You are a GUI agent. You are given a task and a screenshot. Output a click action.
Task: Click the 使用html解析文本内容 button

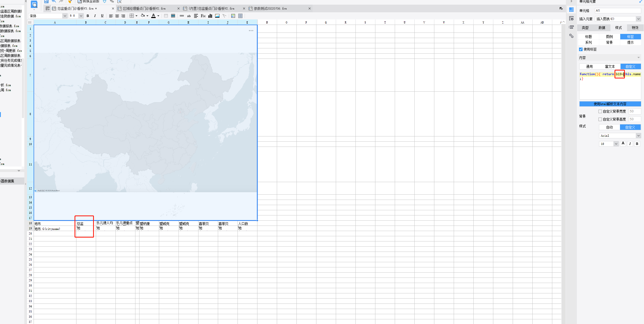point(610,104)
